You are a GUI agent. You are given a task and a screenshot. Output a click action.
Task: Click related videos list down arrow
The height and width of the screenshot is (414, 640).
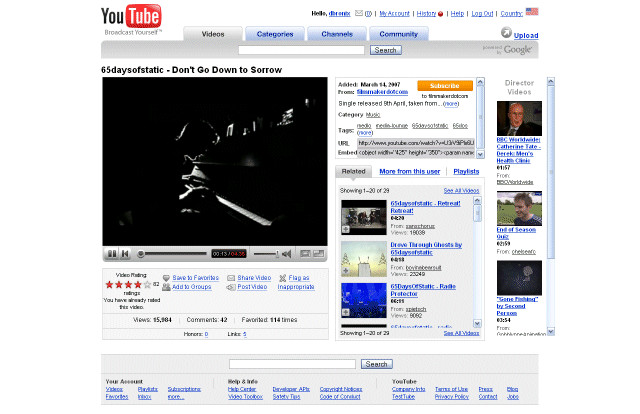tap(477, 323)
